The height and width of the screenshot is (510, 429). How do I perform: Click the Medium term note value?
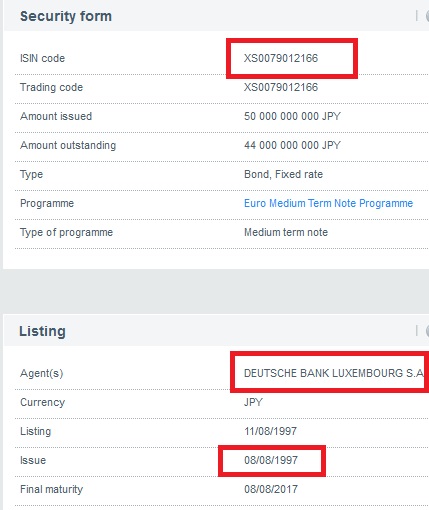(x=286, y=232)
